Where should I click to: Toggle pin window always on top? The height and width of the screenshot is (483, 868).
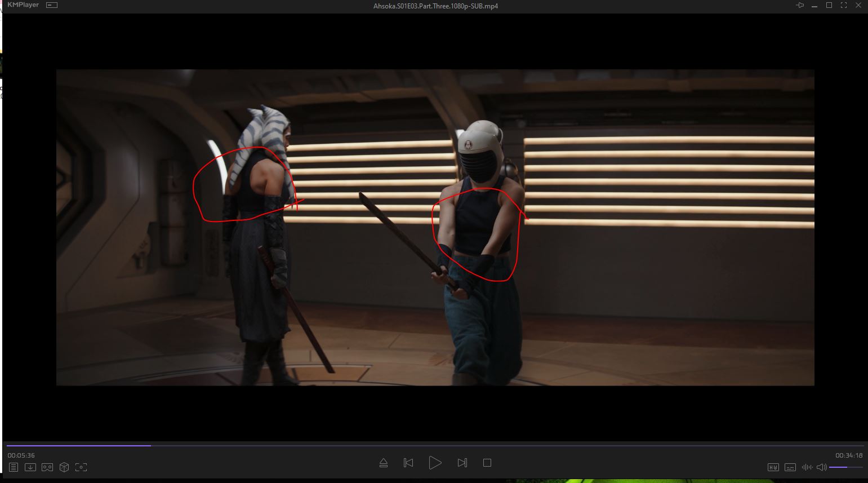pyautogui.click(x=800, y=6)
